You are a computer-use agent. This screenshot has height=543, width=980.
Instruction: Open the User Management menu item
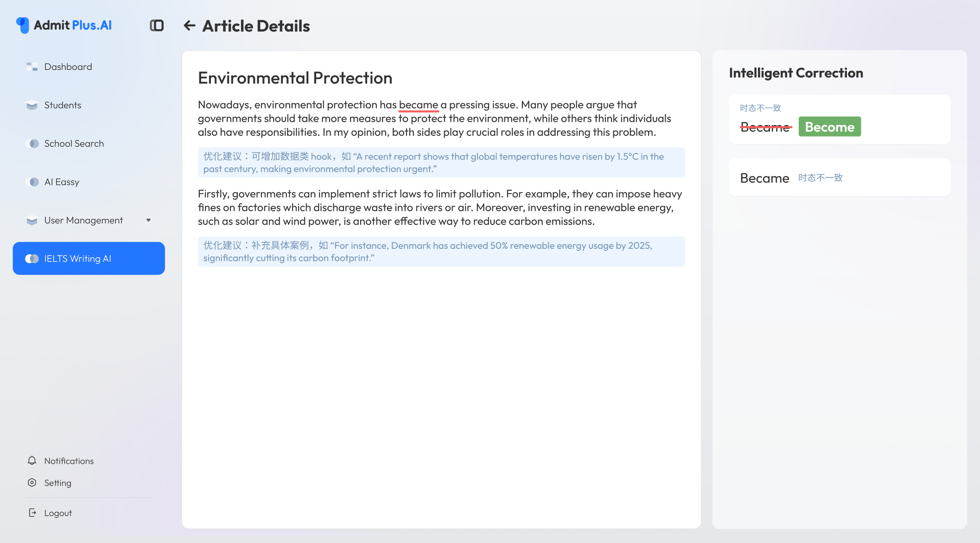(x=83, y=221)
